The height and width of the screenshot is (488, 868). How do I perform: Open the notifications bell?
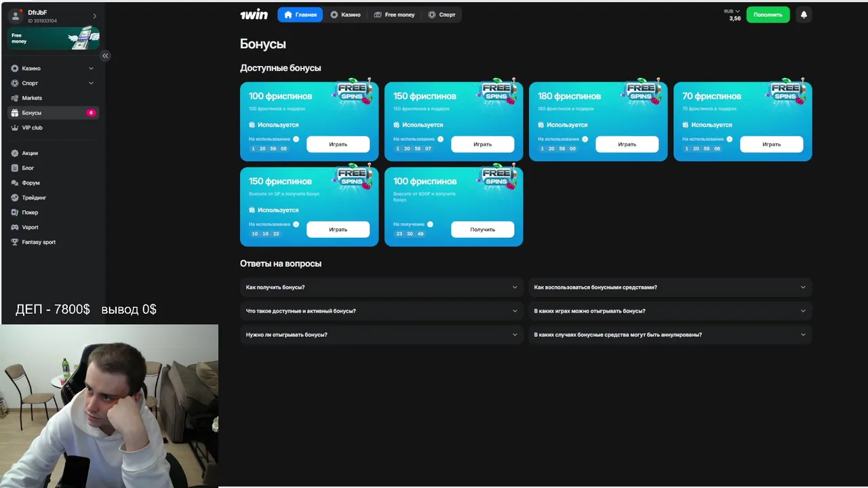pos(804,14)
